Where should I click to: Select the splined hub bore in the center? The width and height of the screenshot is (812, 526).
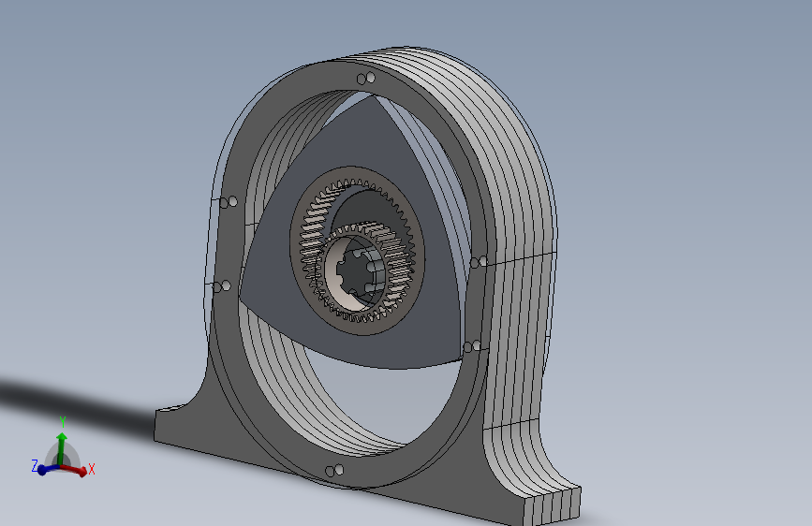(x=357, y=273)
